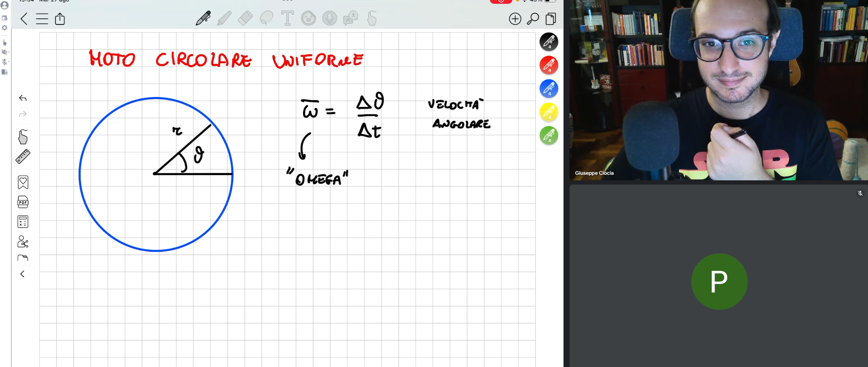
Task: Choose the blue pen preset
Action: 549,89
